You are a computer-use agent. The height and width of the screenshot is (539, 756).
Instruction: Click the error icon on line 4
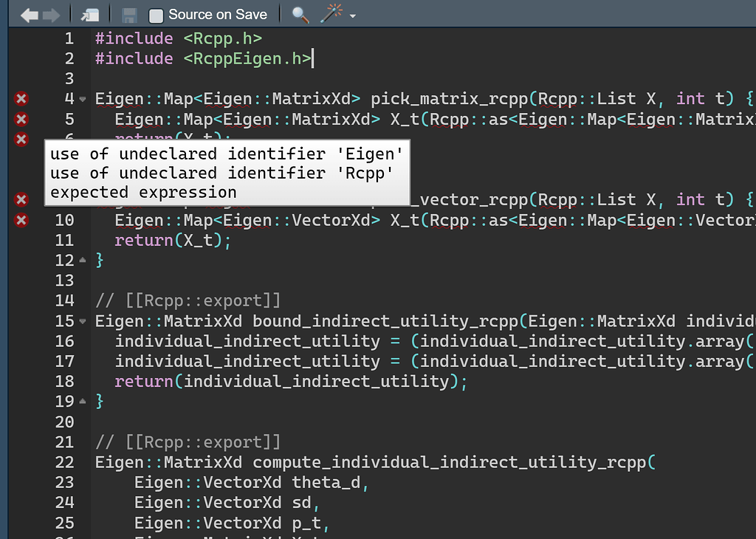click(21, 98)
